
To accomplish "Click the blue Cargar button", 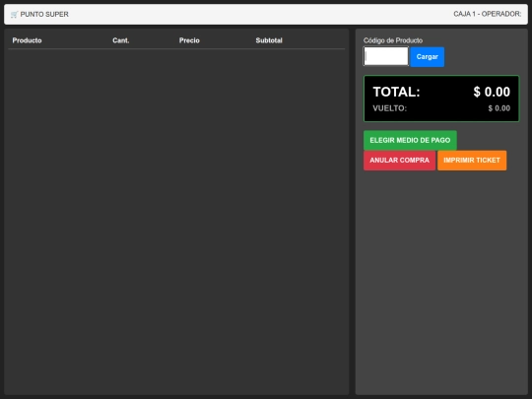I will click(x=428, y=57).
